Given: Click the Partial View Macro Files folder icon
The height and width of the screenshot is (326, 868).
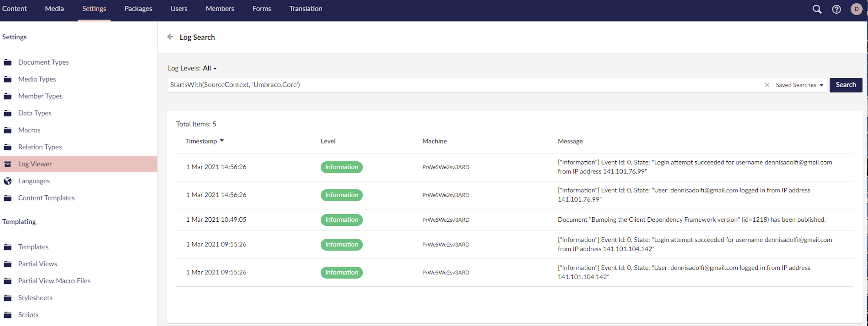Looking at the screenshot, I should point(8,281).
